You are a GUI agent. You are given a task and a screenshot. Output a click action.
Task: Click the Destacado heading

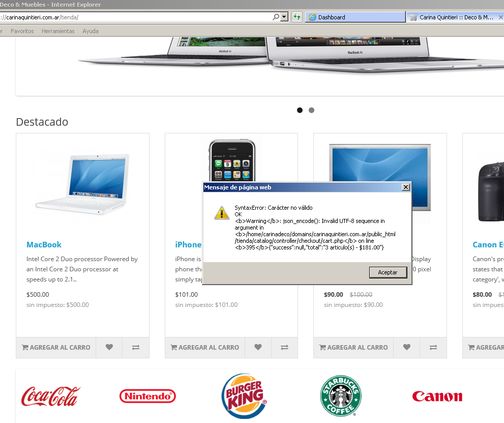tap(42, 122)
